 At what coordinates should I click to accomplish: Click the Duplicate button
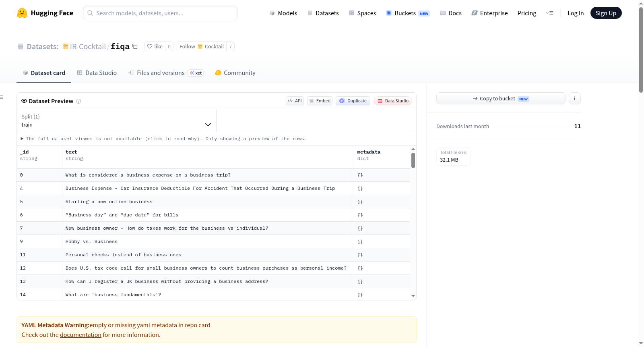pyautogui.click(x=353, y=101)
